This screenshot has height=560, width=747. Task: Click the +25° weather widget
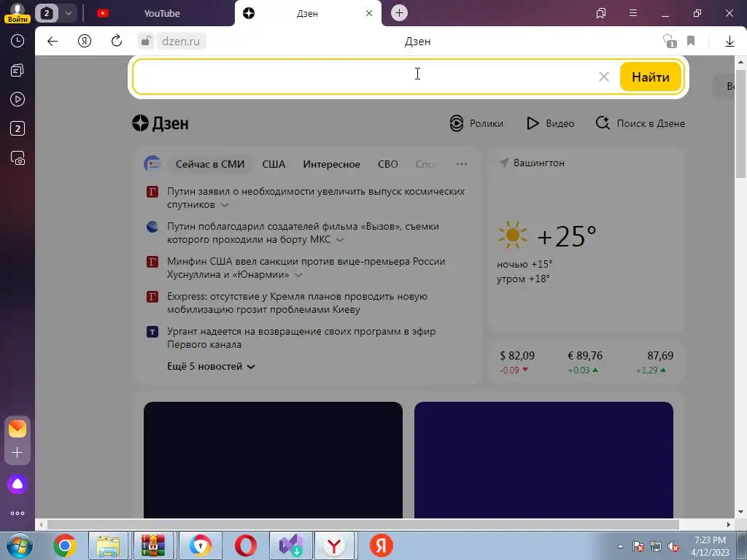pos(547,236)
